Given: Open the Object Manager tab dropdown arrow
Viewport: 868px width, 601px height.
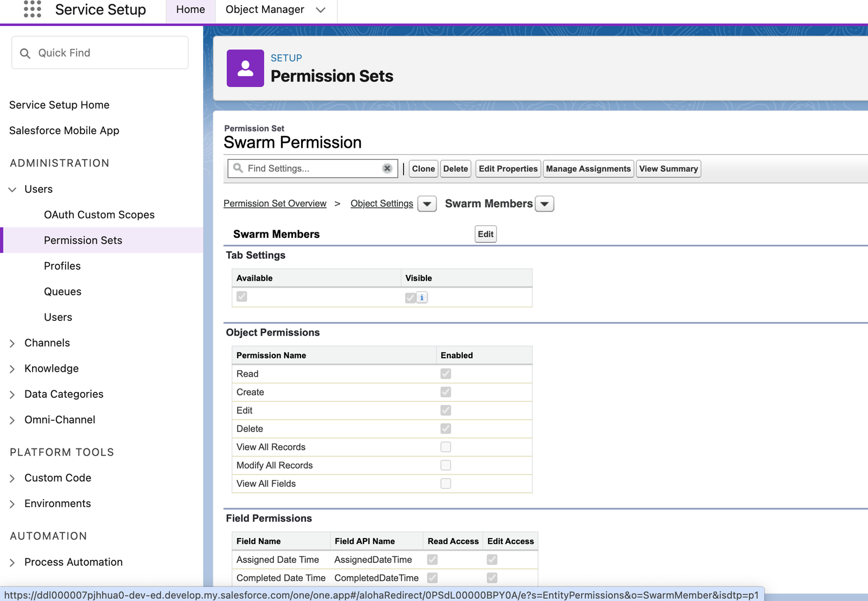Looking at the screenshot, I should [321, 10].
